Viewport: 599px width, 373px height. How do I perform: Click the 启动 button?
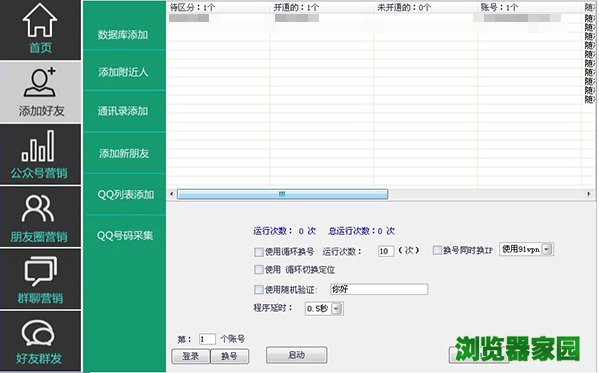(x=296, y=355)
